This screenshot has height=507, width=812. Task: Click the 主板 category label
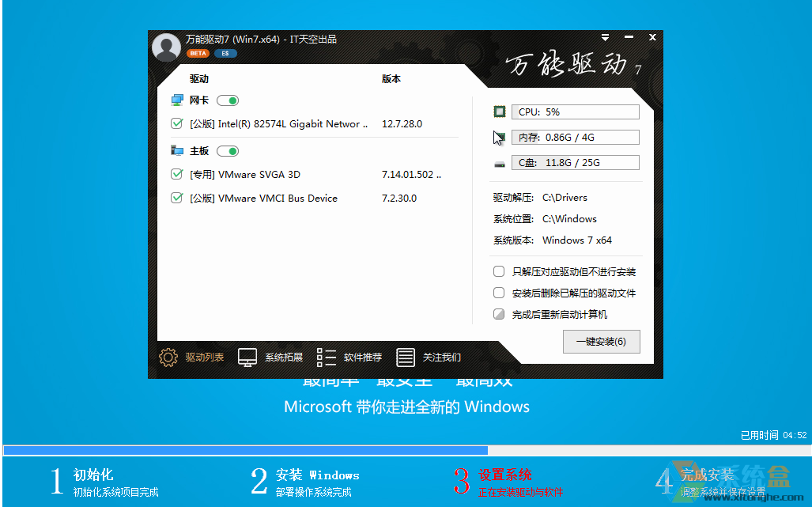(x=199, y=151)
